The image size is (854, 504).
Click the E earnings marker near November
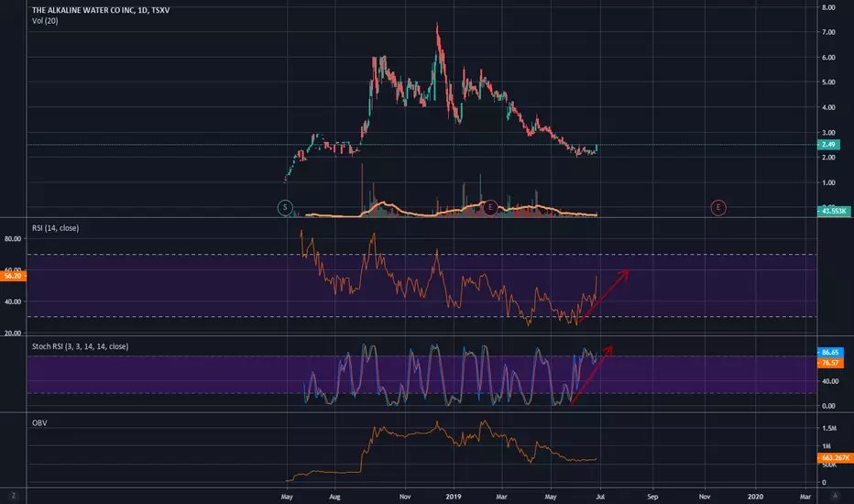click(x=718, y=208)
